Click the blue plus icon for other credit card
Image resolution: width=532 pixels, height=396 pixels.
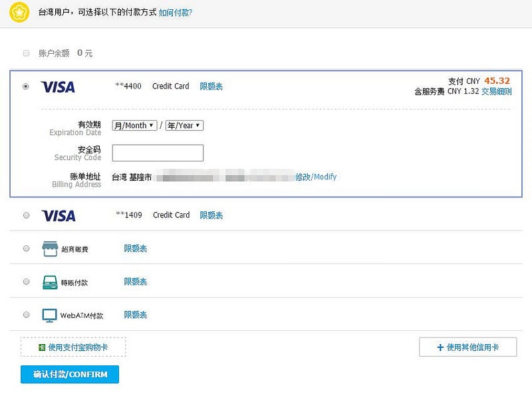(440, 347)
